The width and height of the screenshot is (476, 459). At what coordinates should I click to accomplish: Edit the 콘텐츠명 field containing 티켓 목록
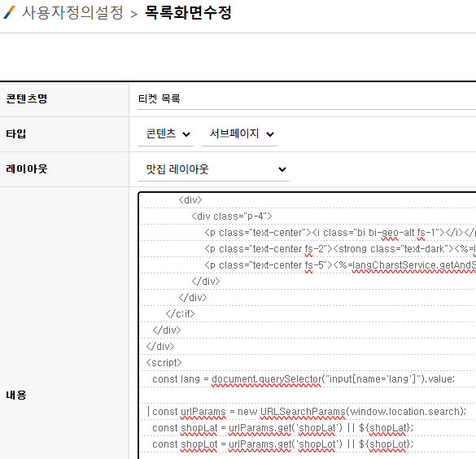pyautogui.click(x=307, y=99)
